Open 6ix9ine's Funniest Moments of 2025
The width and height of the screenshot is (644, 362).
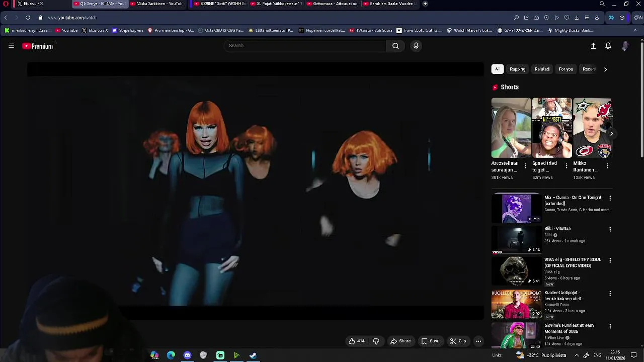click(x=569, y=328)
